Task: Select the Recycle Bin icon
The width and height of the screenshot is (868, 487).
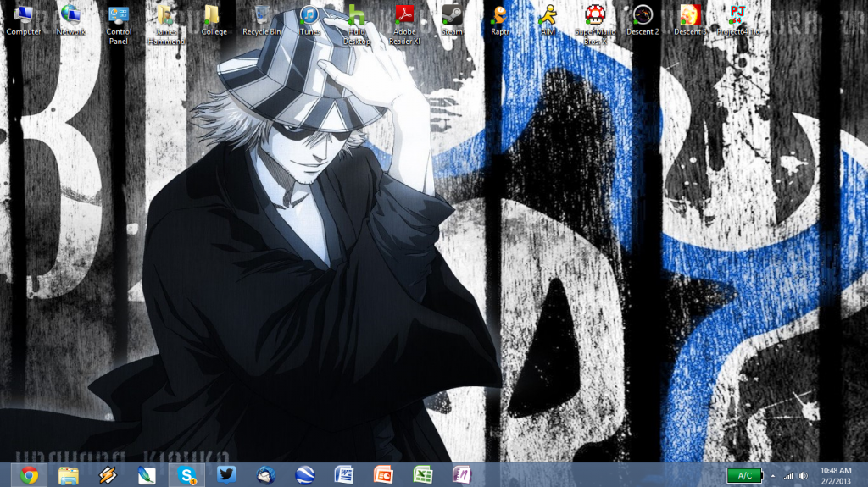Action: 261,20
